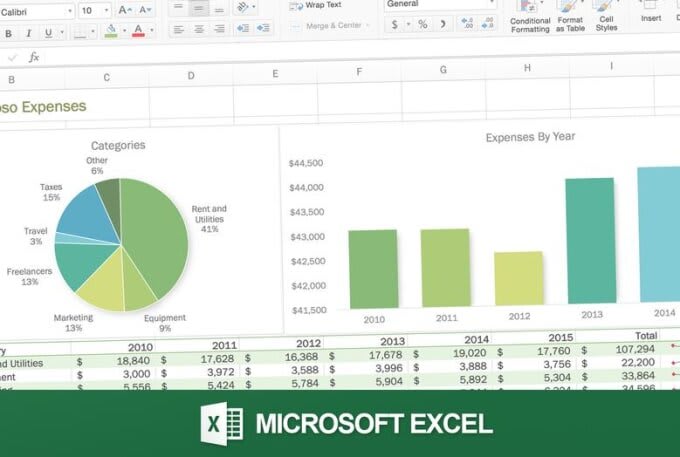680x457 pixels.
Task: Open font color dropdown arrow
Action: [x=152, y=30]
